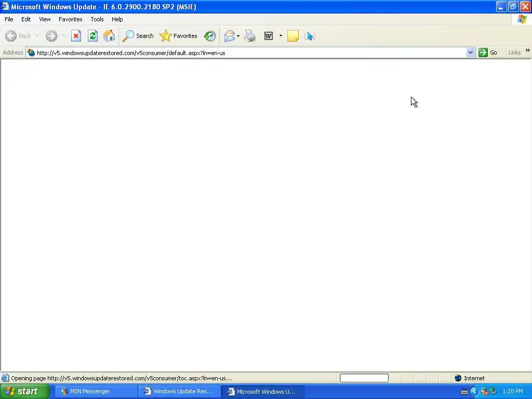Viewport: 532px width, 399px height.
Task: Go to the Home page
Action: pyautogui.click(x=109, y=36)
